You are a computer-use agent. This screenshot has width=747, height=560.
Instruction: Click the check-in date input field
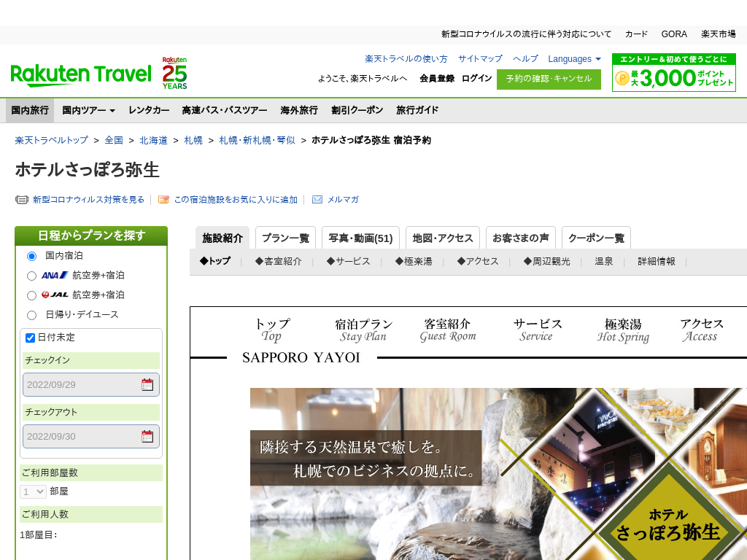(91, 385)
